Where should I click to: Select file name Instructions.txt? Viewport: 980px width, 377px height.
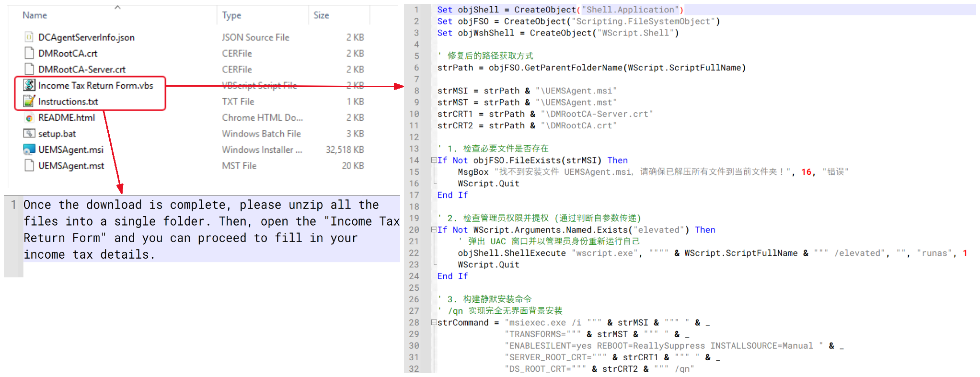pos(68,102)
